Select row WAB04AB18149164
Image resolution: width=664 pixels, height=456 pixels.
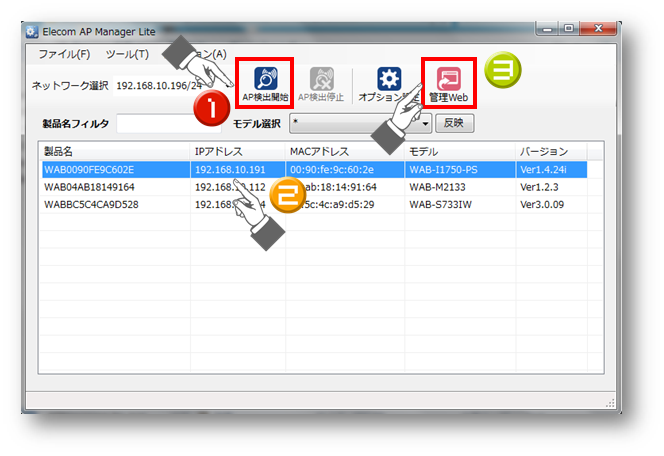pos(314,187)
